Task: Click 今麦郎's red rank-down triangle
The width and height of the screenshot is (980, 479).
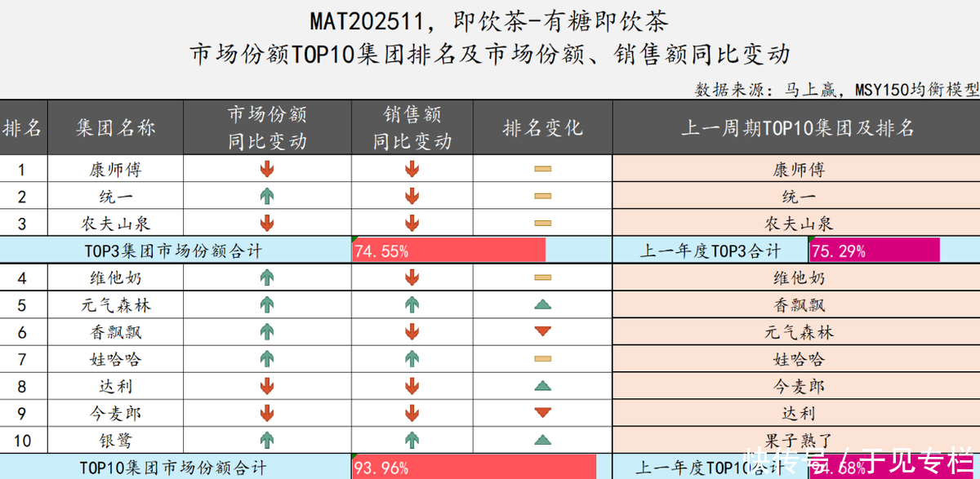Action: 542,413
